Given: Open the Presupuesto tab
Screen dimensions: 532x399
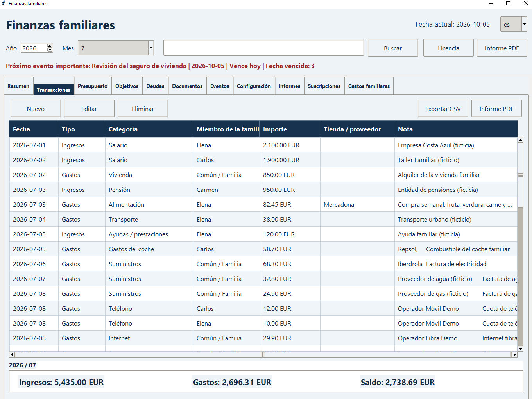Looking at the screenshot, I should (93, 86).
